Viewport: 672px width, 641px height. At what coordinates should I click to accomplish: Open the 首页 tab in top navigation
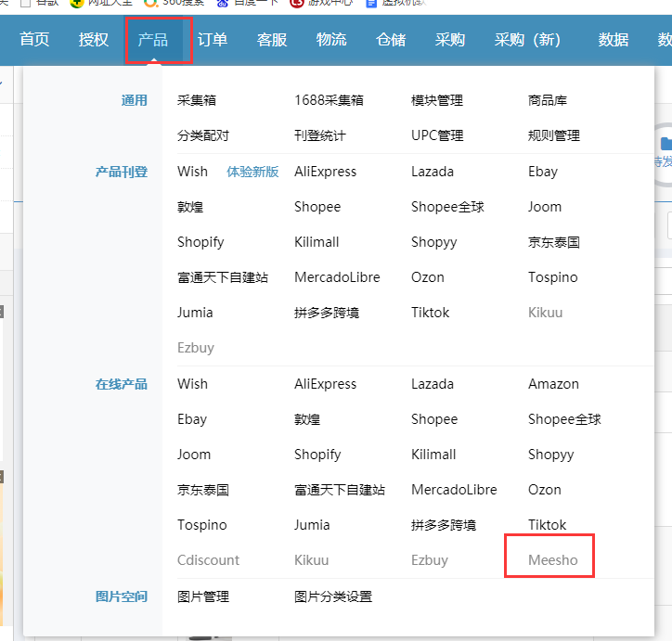pos(34,40)
